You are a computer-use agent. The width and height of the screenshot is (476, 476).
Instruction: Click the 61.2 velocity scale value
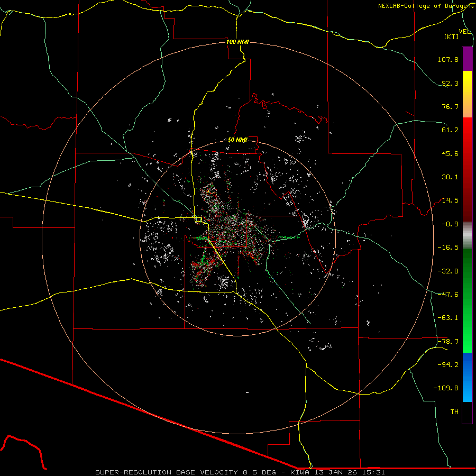[x=450, y=130]
